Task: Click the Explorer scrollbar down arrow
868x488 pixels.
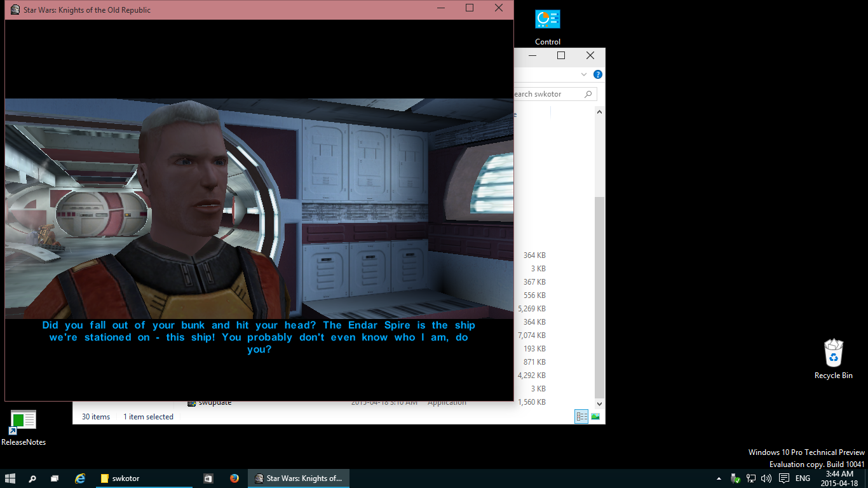Action: pyautogui.click(x=600, y=404)
